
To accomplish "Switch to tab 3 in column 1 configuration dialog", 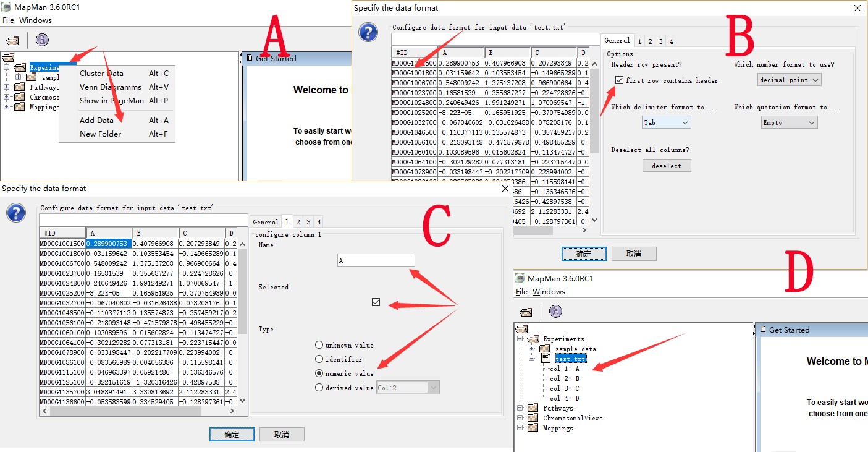I will click(x=308, y=221).
